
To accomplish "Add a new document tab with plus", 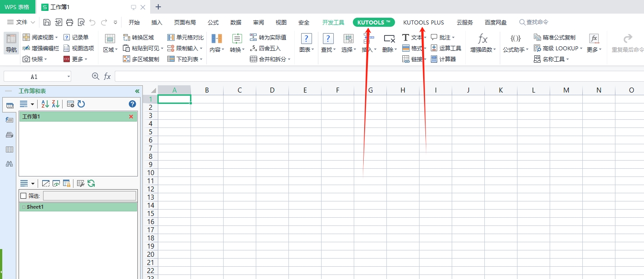I will point(158,7).
